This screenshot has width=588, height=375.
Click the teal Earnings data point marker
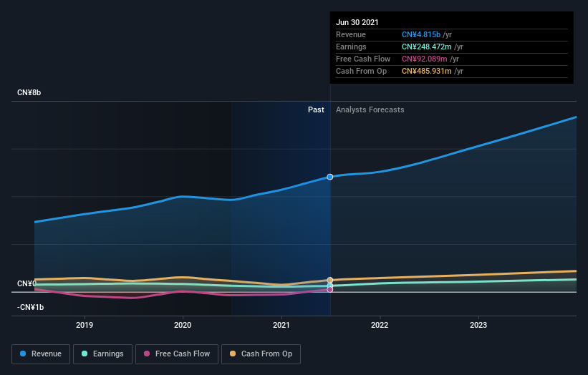pyautogui.click(x=330, y=286)
